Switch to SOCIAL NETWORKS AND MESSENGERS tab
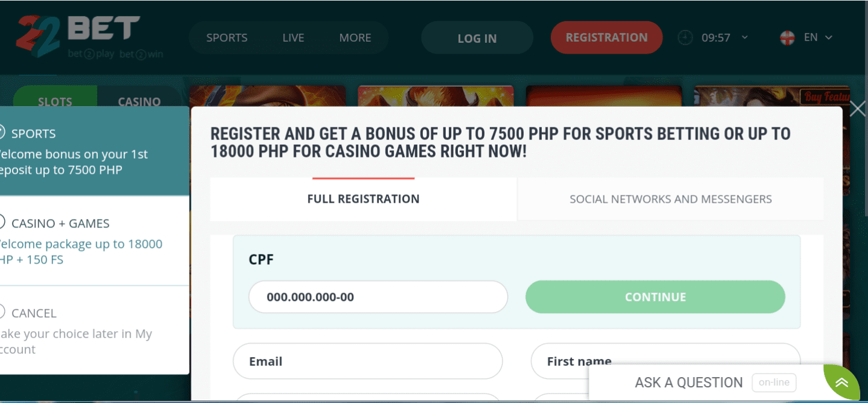The image size is (868, 403). click(670, 198)
